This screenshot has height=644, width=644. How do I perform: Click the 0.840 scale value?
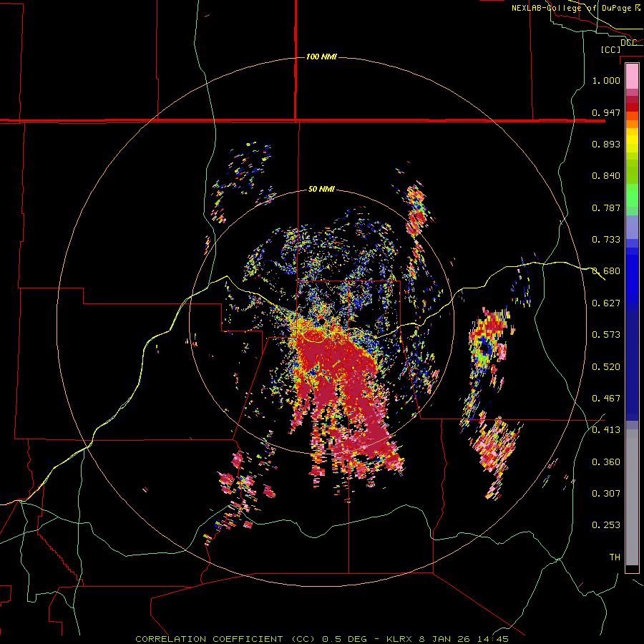click(606, 176)
